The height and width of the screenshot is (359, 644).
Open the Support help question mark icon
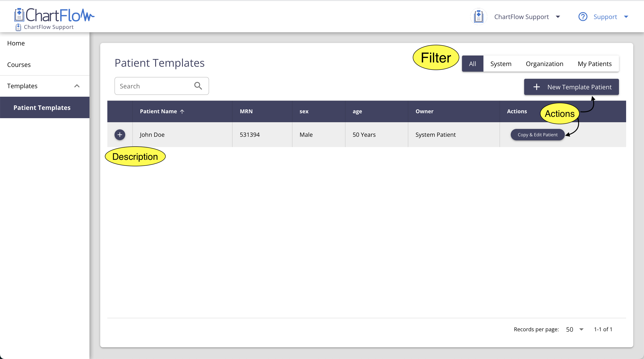coord(583,17)
